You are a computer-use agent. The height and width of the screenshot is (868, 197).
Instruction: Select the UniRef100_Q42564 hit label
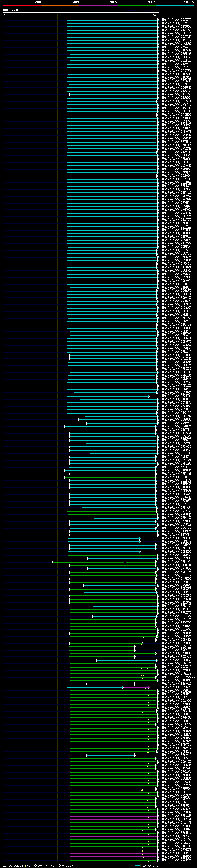coord(177,433)
